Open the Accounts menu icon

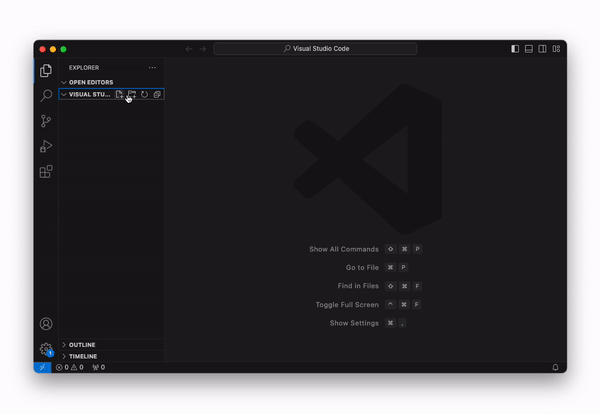point(46,324)
